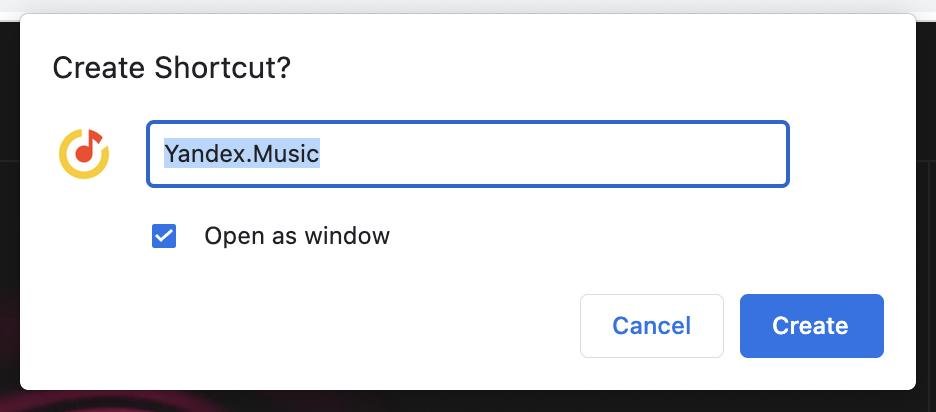The height and width of the screenshot is (412, 936).
Task: Toggle the Open as window checkbox
Action: (x=164, y=236)
